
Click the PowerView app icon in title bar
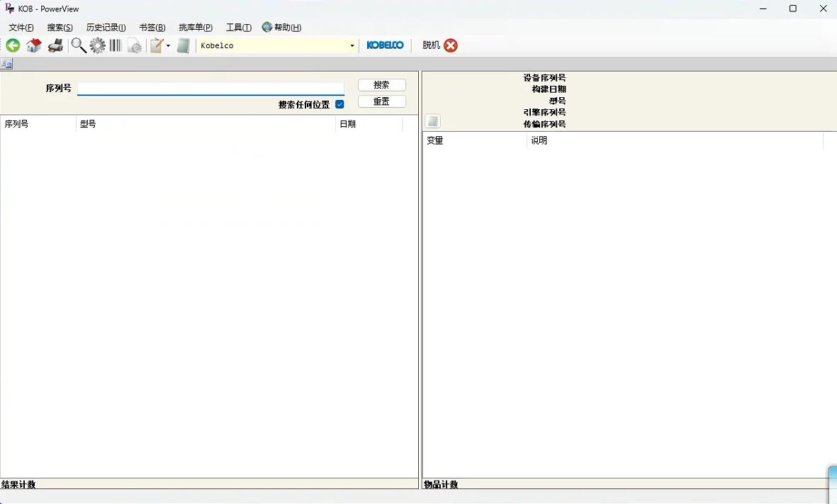click(9, 8)
